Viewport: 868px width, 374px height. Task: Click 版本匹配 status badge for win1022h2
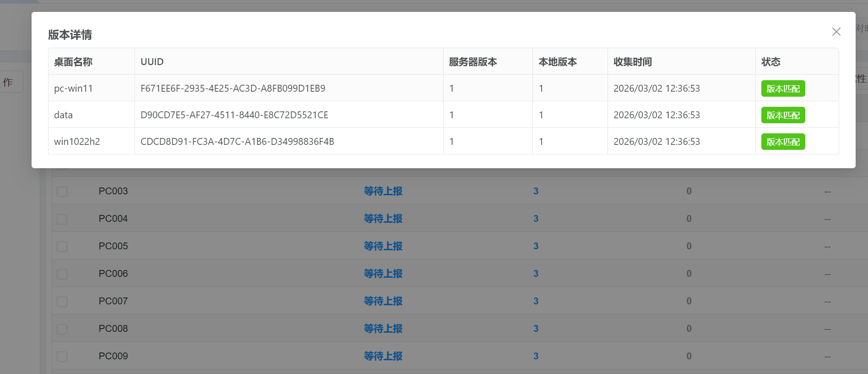(783, 142)
